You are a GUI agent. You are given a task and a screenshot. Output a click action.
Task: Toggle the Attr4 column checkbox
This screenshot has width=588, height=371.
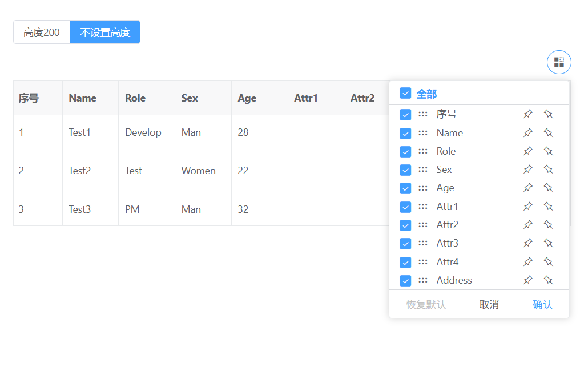(405, 262)
